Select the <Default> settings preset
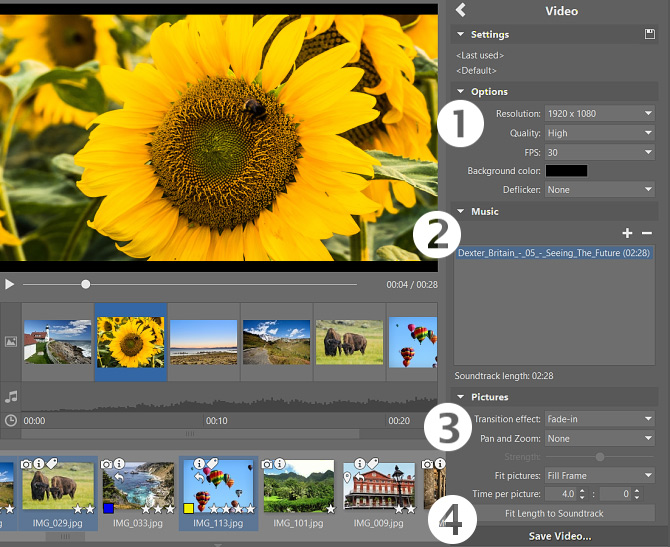This screenshot has height=547, width=670. coord(476,71)
